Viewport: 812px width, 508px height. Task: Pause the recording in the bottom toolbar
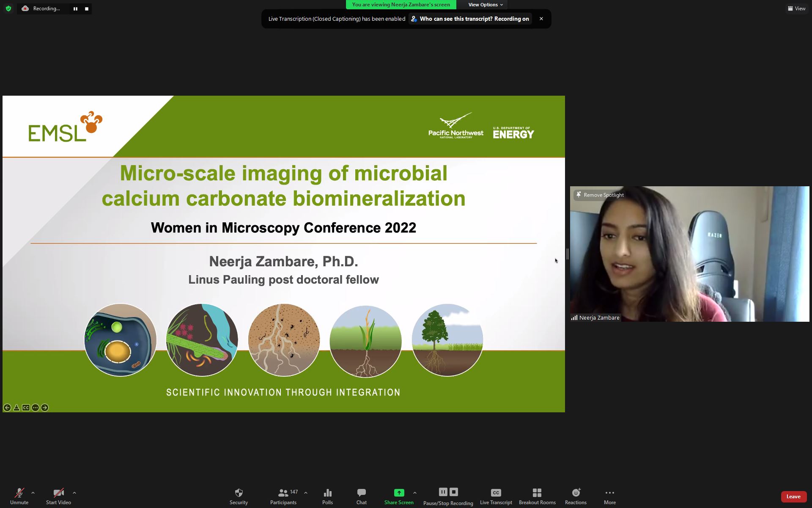tap(443, 492)
